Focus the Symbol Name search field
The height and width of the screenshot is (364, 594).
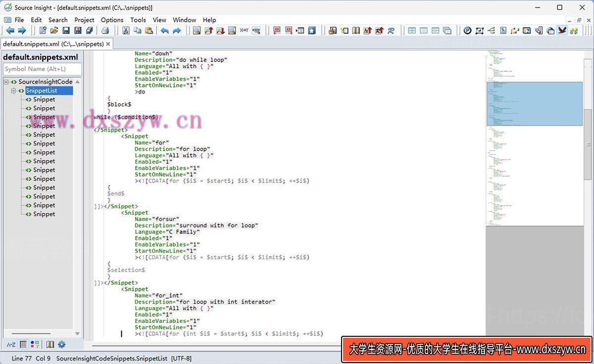43,69
